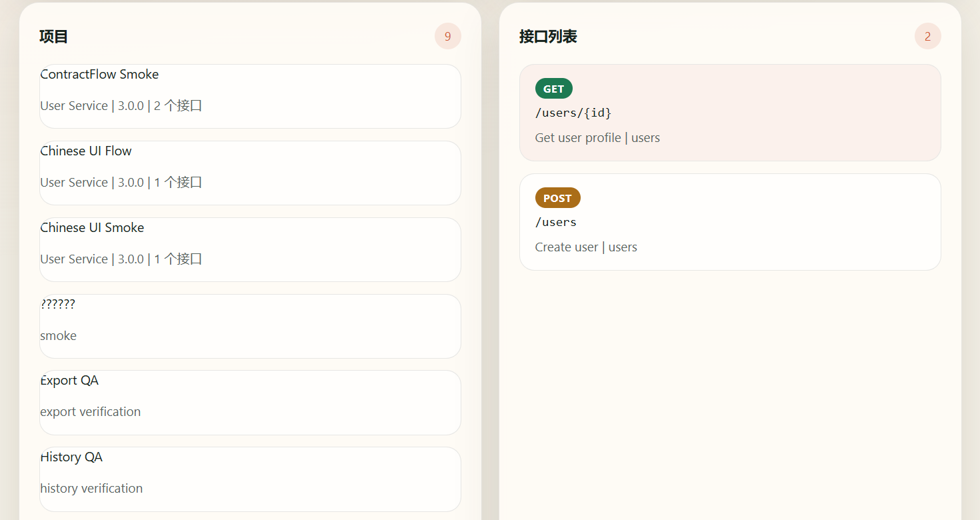Click the count badge showing 2 interfaces
The image size is (980, 520).
[x=927, y=37]
